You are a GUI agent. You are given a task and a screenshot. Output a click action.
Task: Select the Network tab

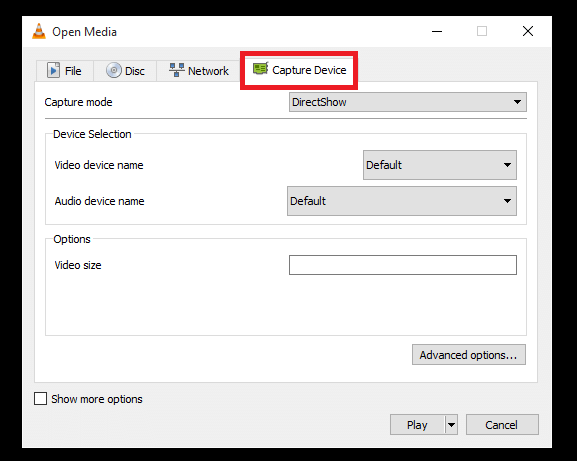pos(199,71)
